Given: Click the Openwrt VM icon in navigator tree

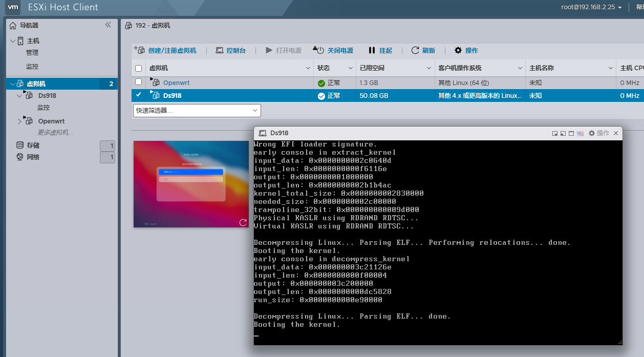Looking at the screenshot, I should [x=29, y=120].
